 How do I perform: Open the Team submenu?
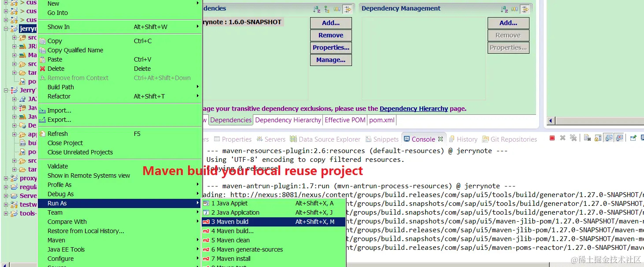(120, 212)
